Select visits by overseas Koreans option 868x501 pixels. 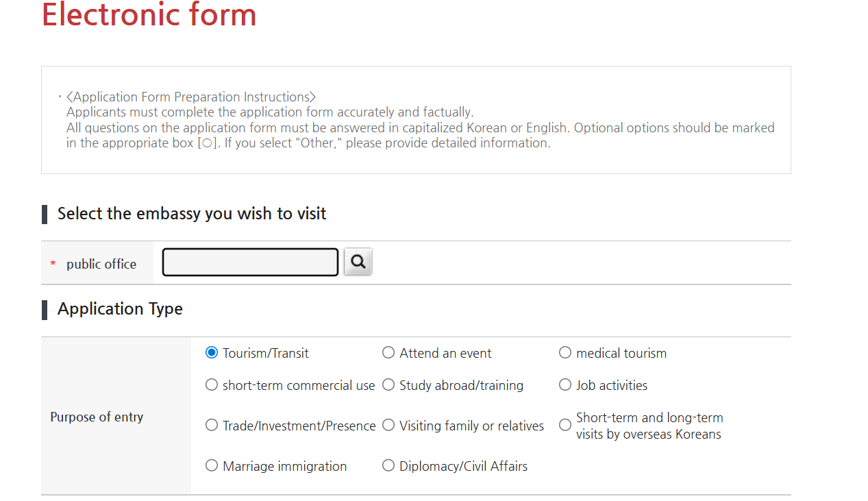tap(565, 425)
